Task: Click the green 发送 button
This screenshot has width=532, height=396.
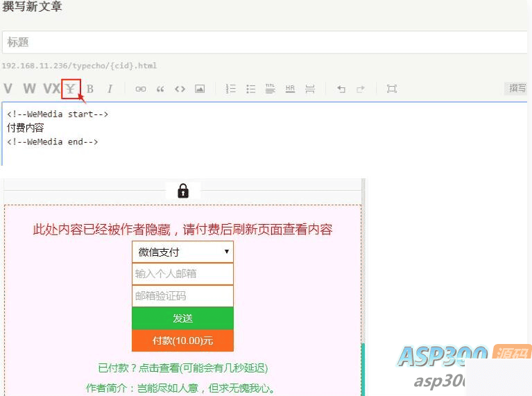Action: (x=182, y=318)
